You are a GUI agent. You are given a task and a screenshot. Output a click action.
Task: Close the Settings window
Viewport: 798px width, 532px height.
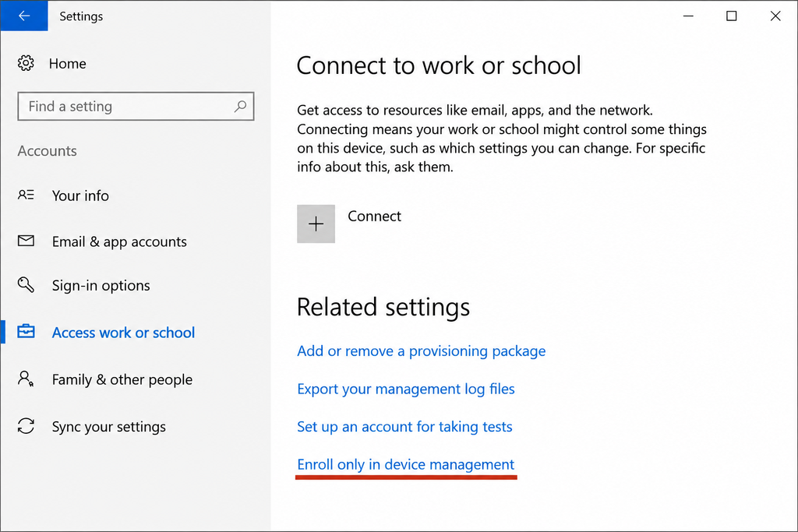[x=775, y=16]
